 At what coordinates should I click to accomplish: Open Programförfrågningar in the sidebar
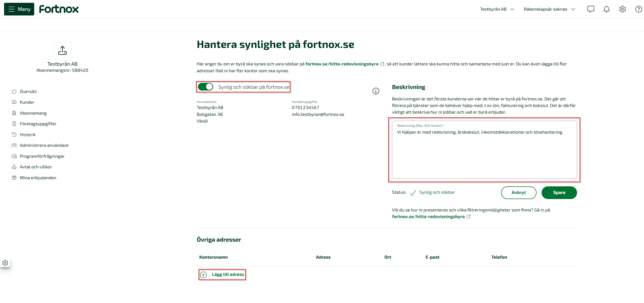coord(42,156)
